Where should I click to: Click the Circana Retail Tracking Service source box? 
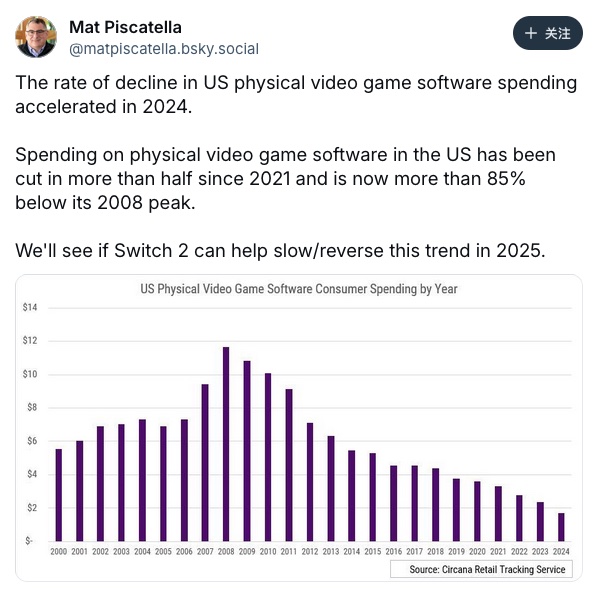pyautogui.click(x=481, y=569)
